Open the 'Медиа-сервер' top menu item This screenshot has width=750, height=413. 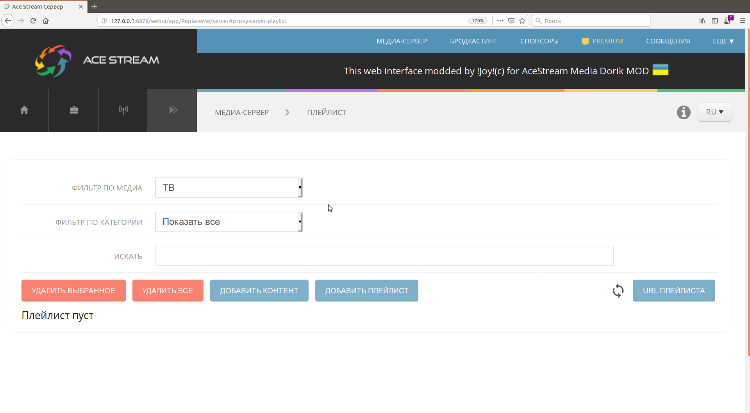pos(401,42)
